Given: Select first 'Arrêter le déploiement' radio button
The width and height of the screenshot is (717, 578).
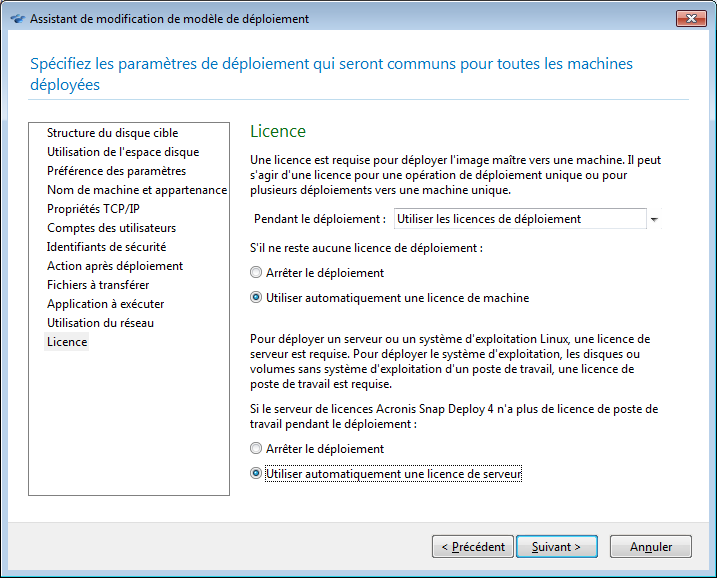Looking at the screenshot, I should [x=257, y=273].
